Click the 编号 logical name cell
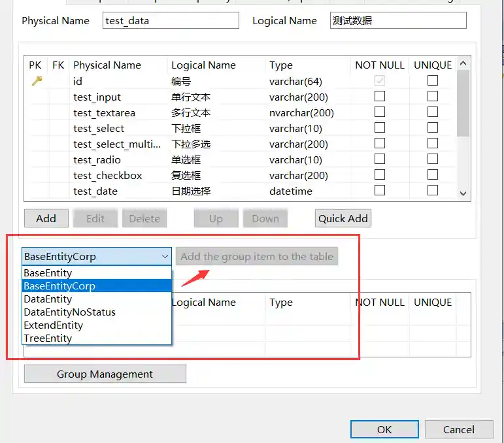504x443 pixels. click(x=181, y=81)
